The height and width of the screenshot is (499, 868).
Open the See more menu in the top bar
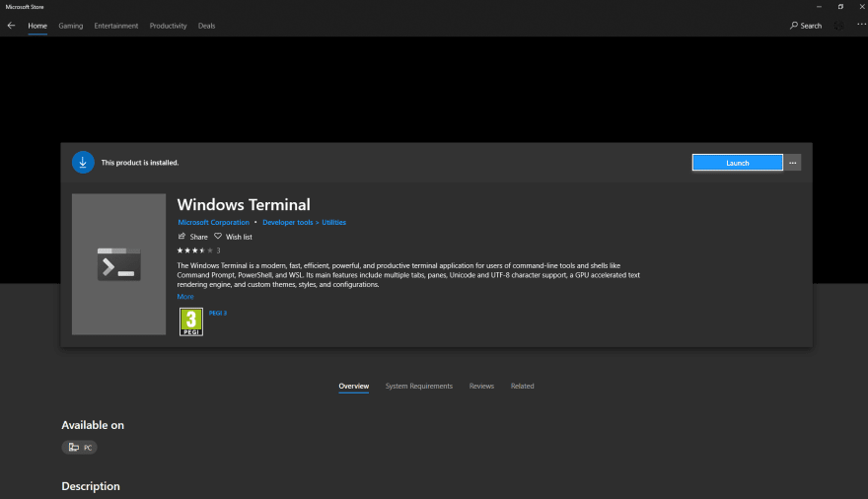[861, 25]
